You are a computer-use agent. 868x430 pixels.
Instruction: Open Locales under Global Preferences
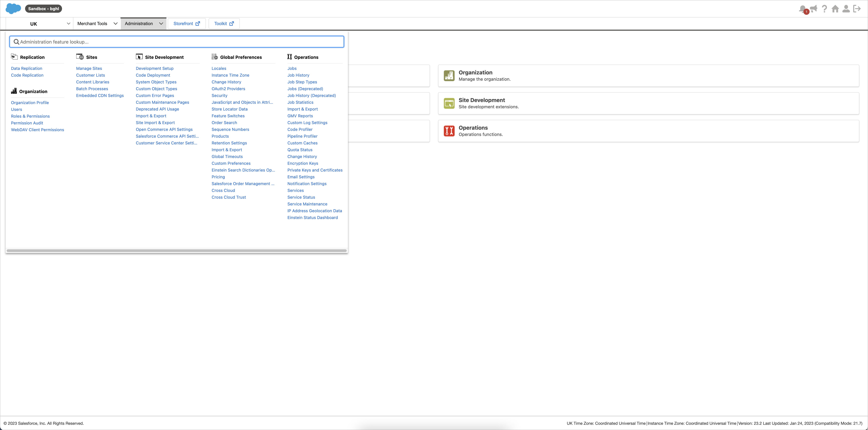click(x=219, y=68)
